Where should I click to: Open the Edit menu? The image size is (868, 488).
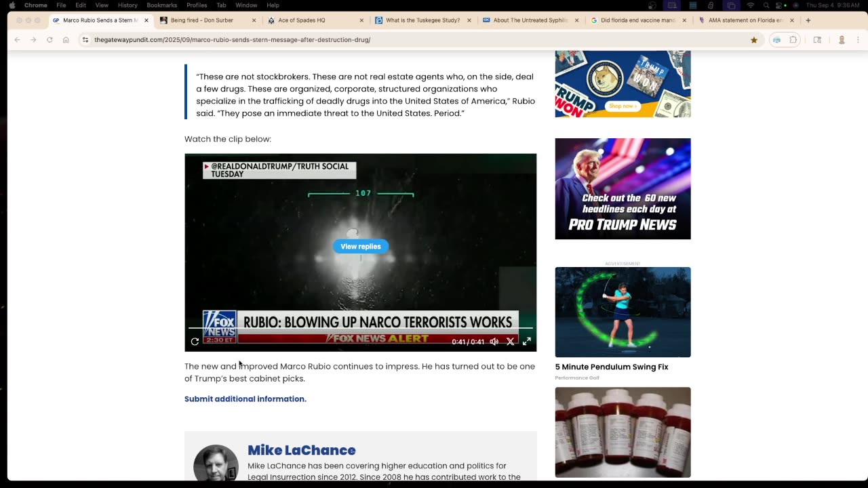(81, 5)
